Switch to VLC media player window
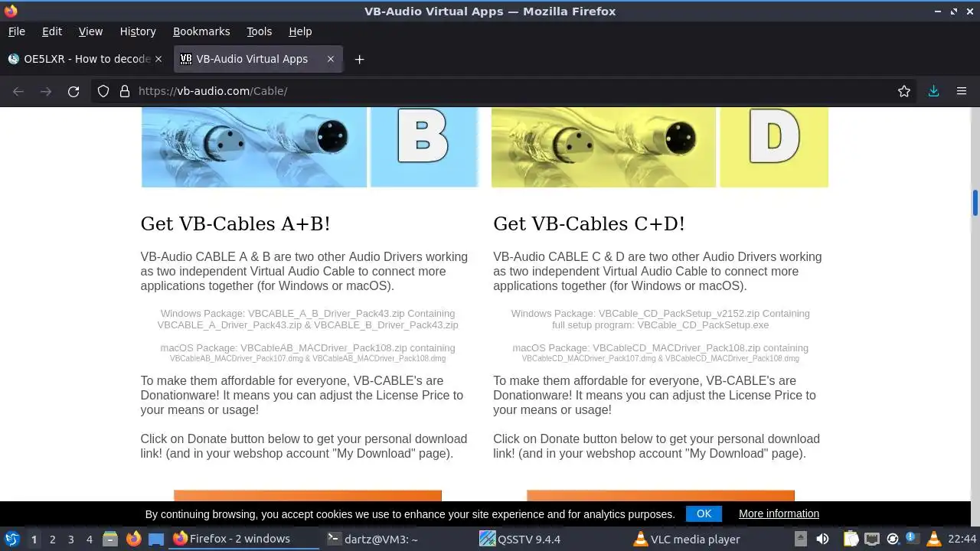This screenshot has height=551, width=980. (704, 539)
